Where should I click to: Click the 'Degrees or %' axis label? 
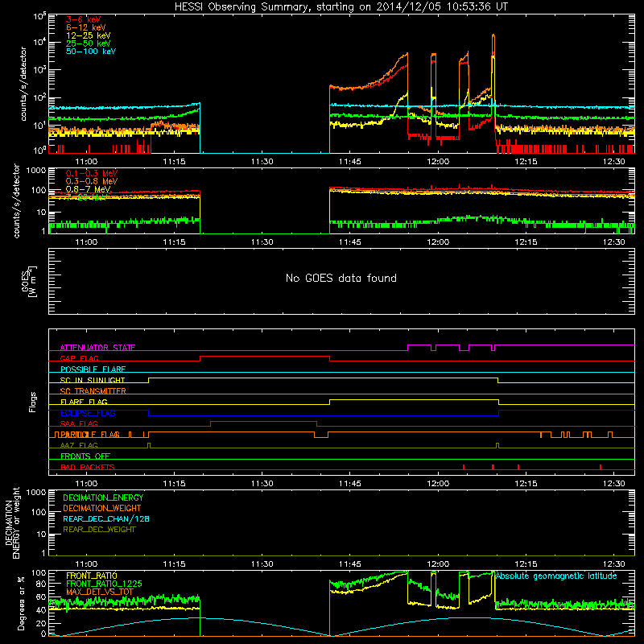[21, 603]
